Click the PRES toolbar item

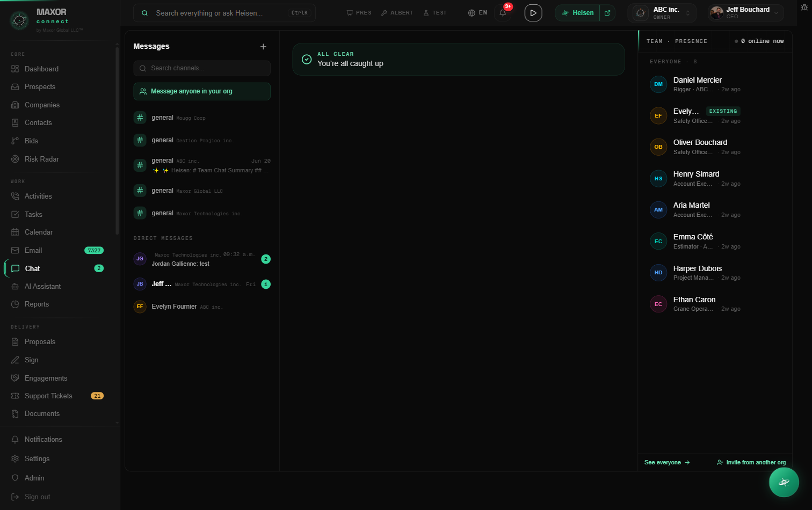point(359,13)
